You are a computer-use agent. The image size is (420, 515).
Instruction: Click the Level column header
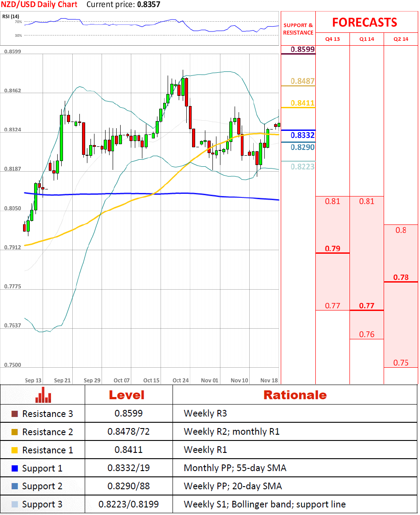[x=126, y=395]
